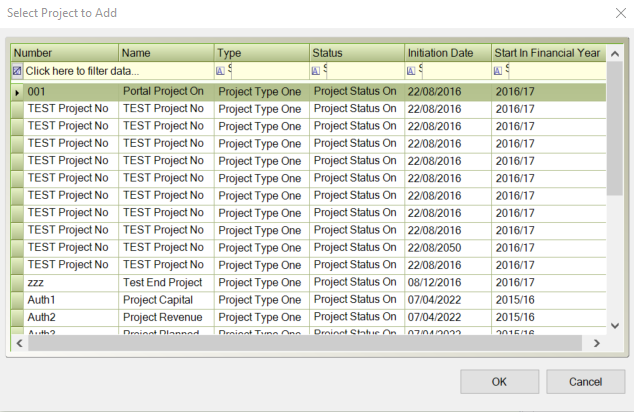The image size is (634, 412).
Task: Sort by the Number column header
Action: pyautogui.click(x=64, y=53)
